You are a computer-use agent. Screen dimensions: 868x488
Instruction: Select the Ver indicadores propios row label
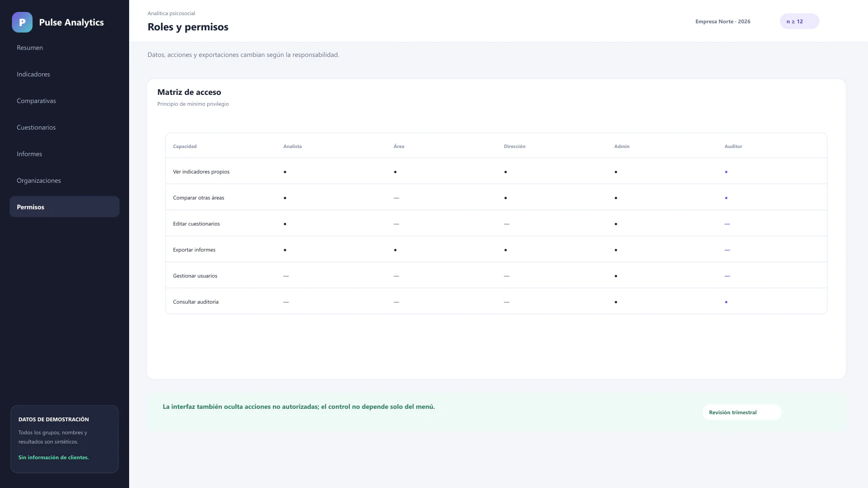click(201, 172)
